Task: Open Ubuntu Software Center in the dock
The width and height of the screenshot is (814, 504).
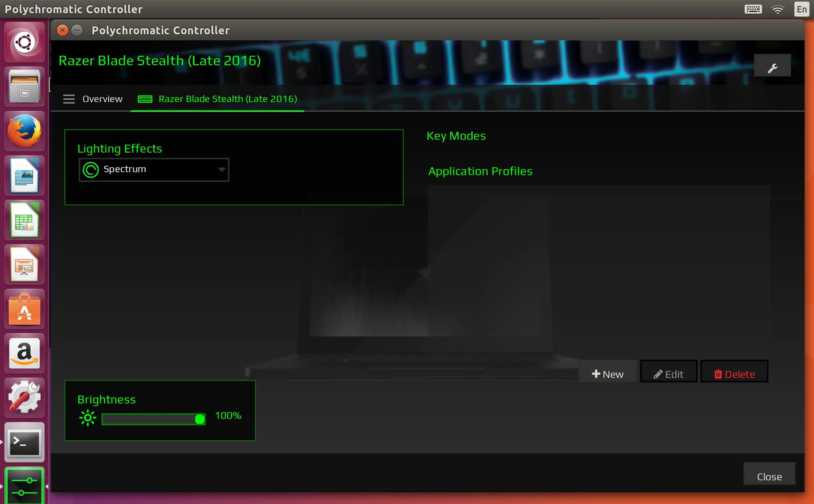Action: [24, 309]
